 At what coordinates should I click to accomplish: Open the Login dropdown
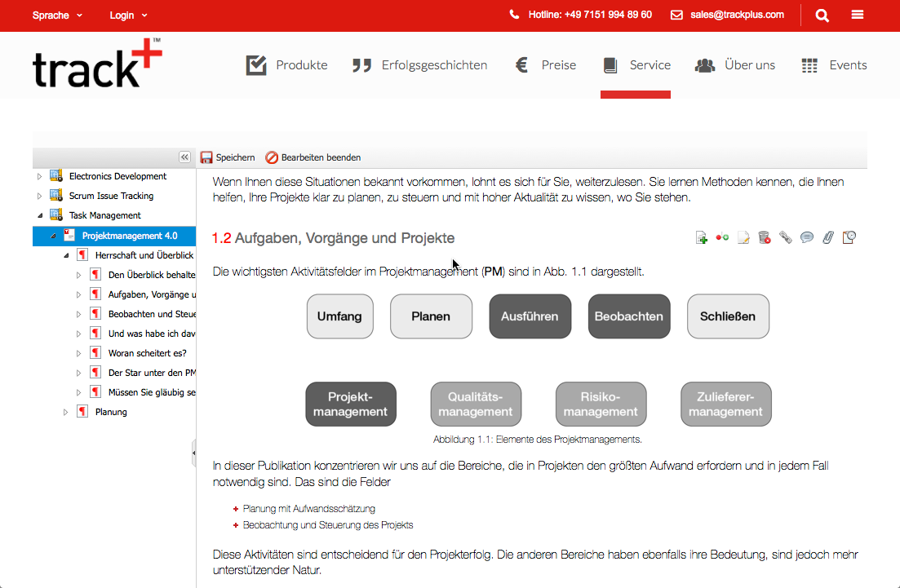click(128, 15)
